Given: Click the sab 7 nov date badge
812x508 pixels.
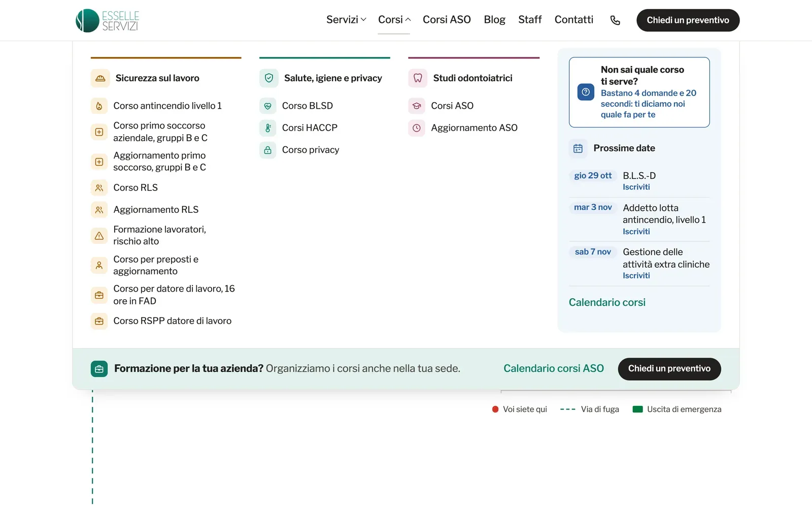Looking at the screenshot, I should point(593,252).
